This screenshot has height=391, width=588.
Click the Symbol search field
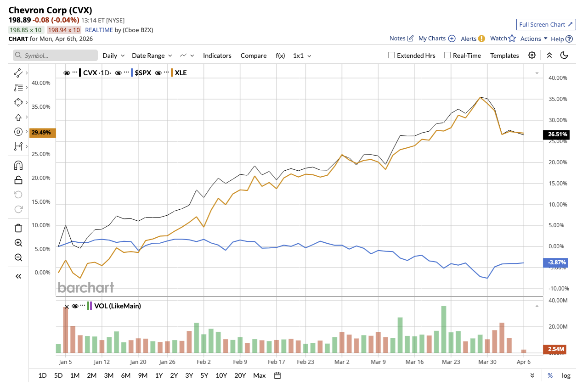point(55,56)
